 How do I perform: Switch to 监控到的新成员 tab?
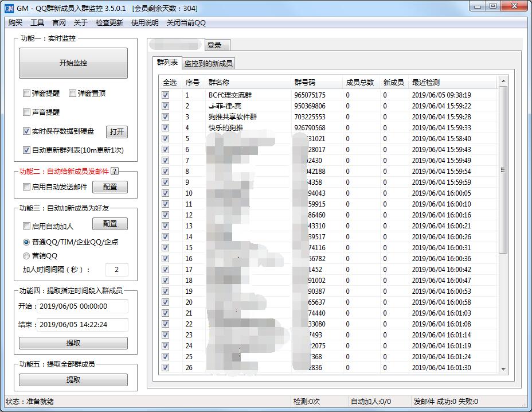coord(208,64)
